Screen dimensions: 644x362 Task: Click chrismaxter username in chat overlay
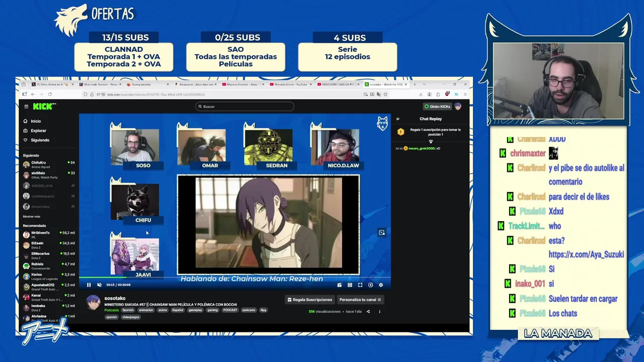pos(528,153)
